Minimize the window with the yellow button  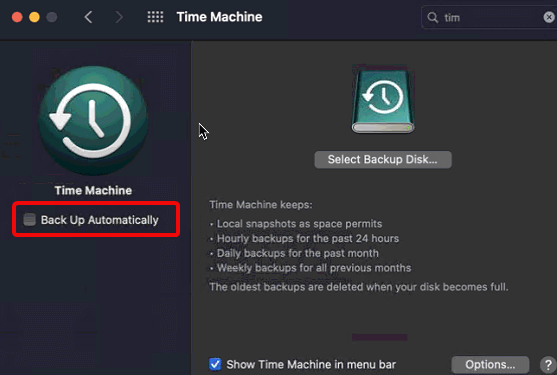click(x=34, y=17)
